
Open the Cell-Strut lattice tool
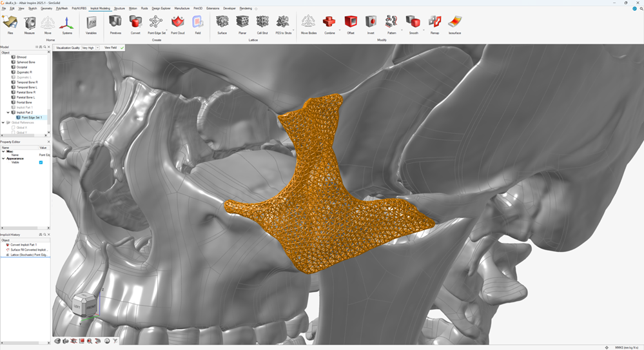coord(262,23)
